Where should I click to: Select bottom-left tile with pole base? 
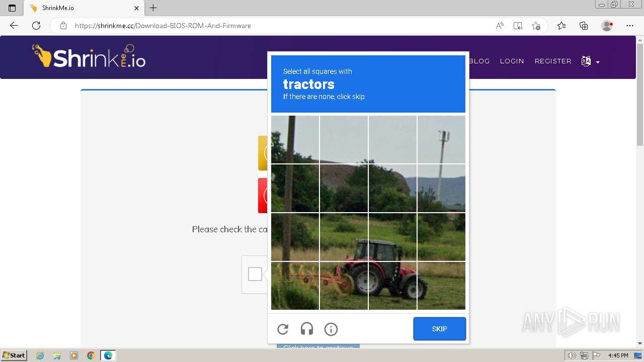[x=295, y=286]
